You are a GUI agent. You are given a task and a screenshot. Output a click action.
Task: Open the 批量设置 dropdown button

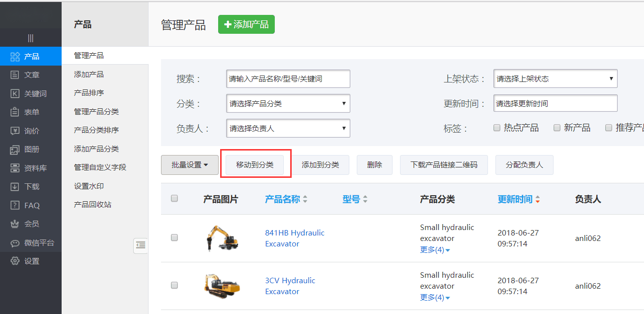click(189, 165)
